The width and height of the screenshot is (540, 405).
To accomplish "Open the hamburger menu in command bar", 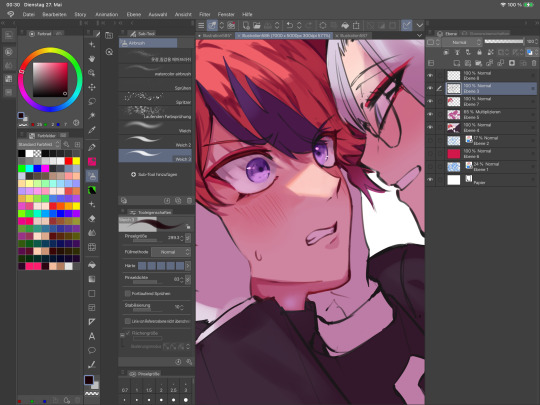I will pyautogui.click(x=201, y=25).
